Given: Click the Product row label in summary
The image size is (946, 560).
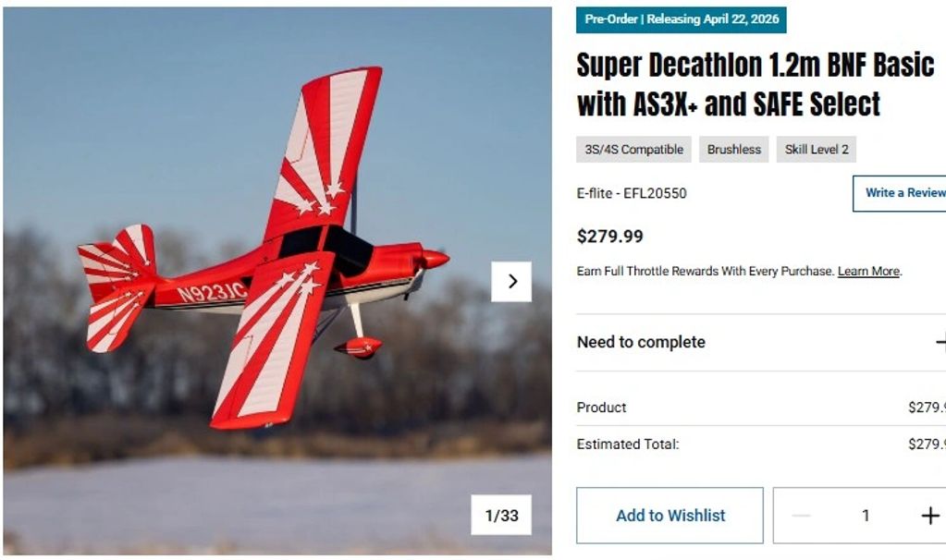Looking at the screenshot, I should (602, 408).
